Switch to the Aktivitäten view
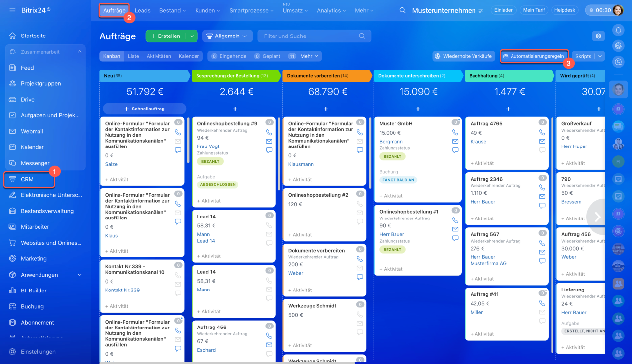Screen dimensions: 632x364 [159, 56]
